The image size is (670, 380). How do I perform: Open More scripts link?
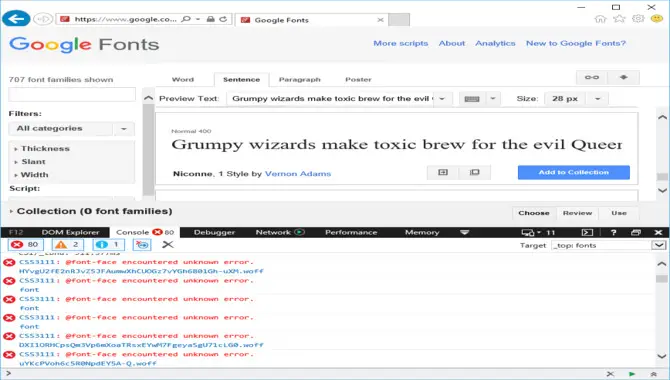[x=401, y=43]
